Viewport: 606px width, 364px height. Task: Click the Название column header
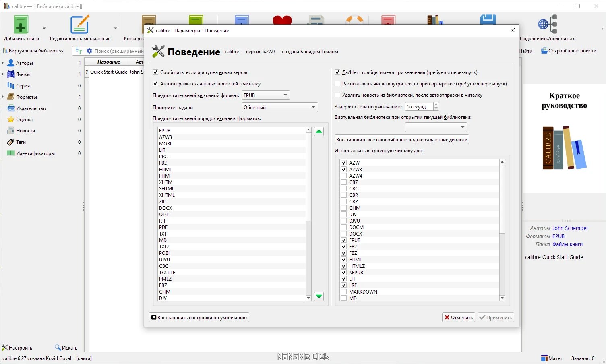click(x=109, y=62)
